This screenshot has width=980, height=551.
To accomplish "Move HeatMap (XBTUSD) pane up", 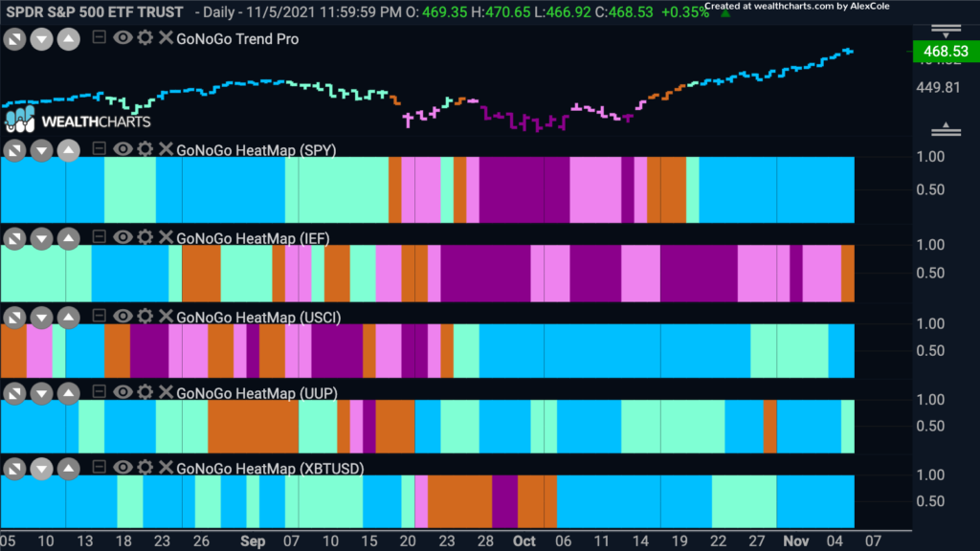I will coord(69,469).
